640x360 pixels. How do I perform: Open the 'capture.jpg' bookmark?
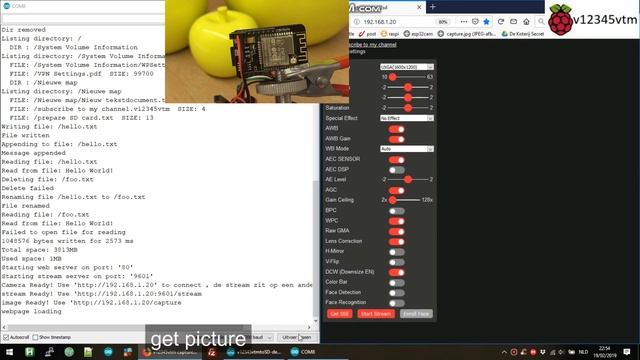click(x=467, y=34)
